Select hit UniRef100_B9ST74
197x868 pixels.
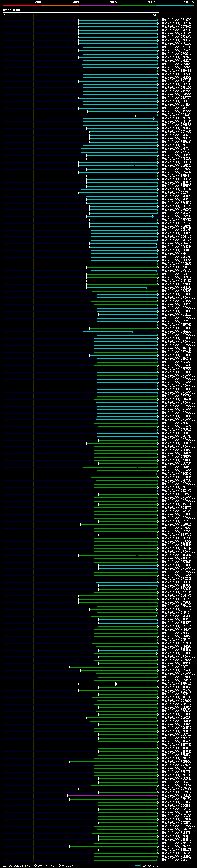tap(176, 240)
